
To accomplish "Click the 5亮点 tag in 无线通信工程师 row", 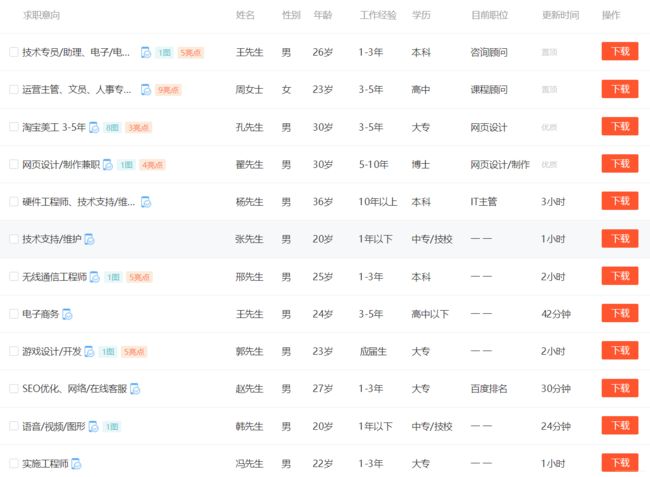I will (139, 277).
